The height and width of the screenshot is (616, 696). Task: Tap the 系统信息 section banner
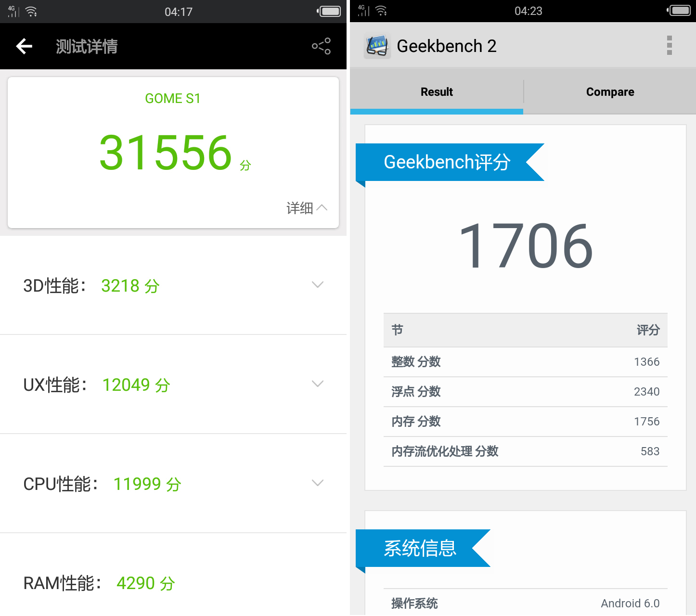point(421,548)
